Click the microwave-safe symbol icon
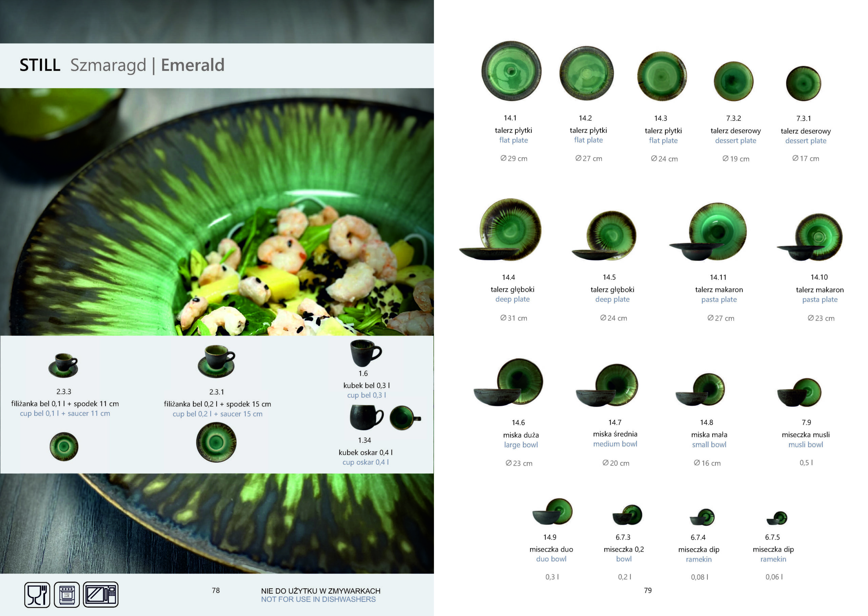The image size is (868, 616). (100, 595)
